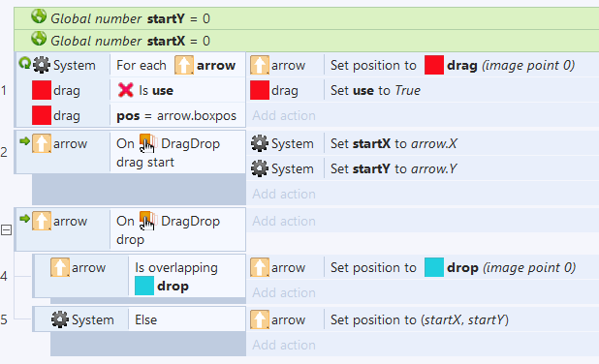The image size is (599, 364).
Task: Click the arrow sprite icon in the For each condition
Action: click(x=184, y=65)
